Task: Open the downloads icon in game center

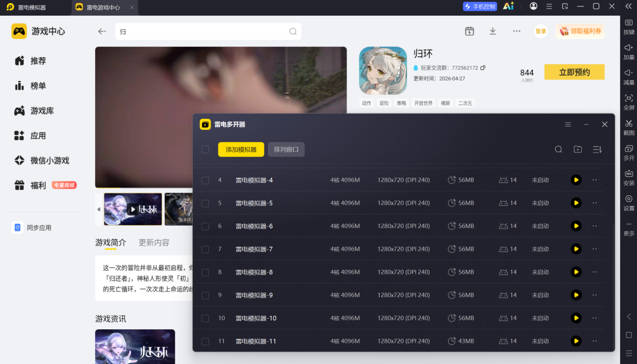Action: (x=493, y=31)
